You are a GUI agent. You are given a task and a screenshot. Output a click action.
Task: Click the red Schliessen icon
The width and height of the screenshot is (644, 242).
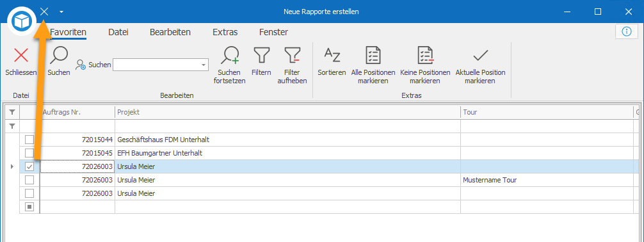click(21, 56)
